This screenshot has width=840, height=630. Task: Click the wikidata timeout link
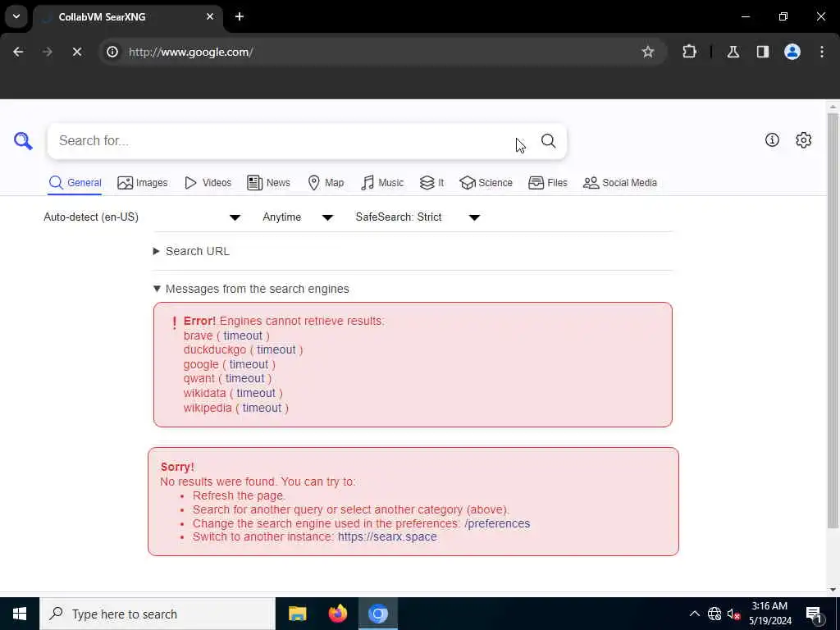256,393
